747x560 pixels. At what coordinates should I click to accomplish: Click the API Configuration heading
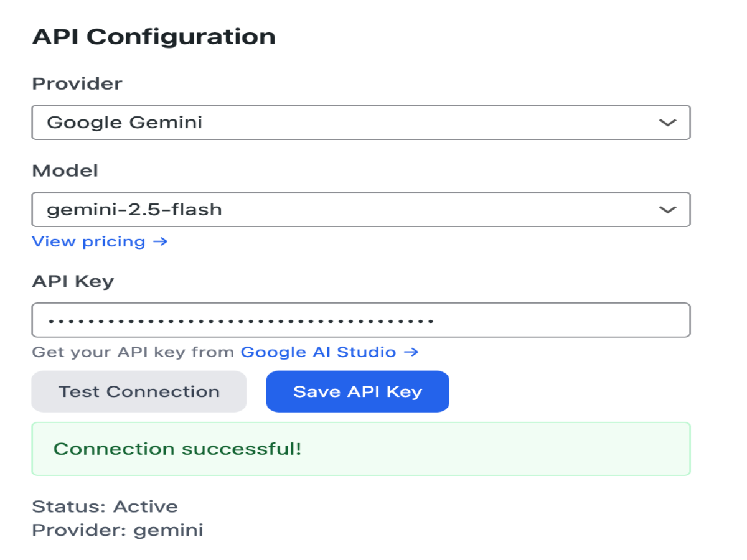154,36
